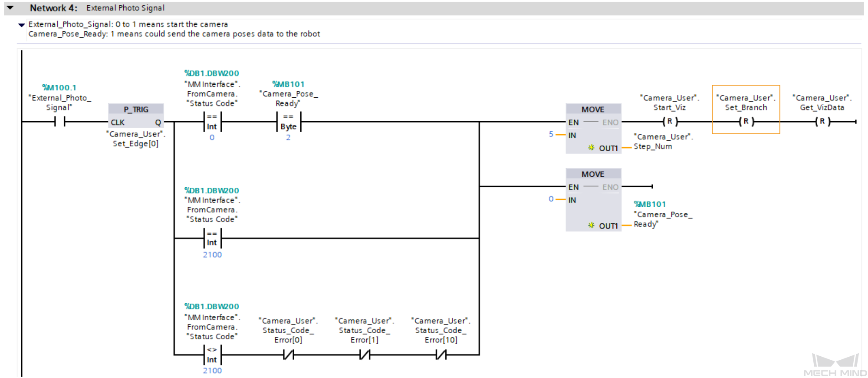Screen dimensions: 868x378
Task: Click the bottom-rung %DB1.DBW200 address label
Action: click(x=212, y=307)
